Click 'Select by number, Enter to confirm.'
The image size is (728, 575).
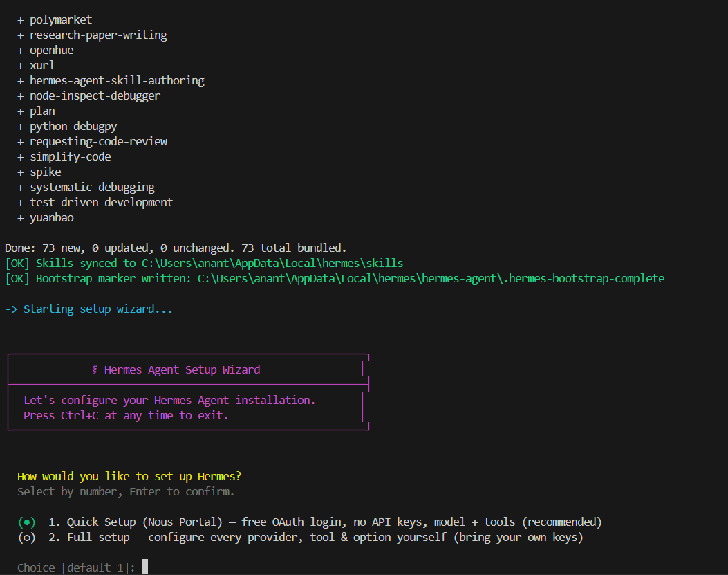tap(126, 492)
